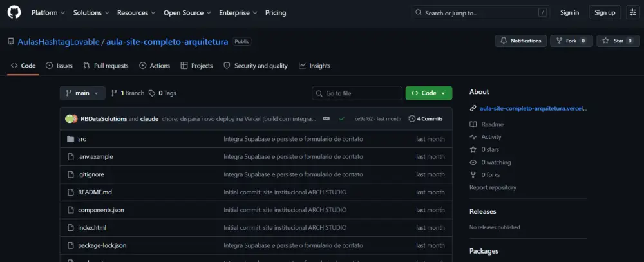Open the components.json file

pos(101,210)
